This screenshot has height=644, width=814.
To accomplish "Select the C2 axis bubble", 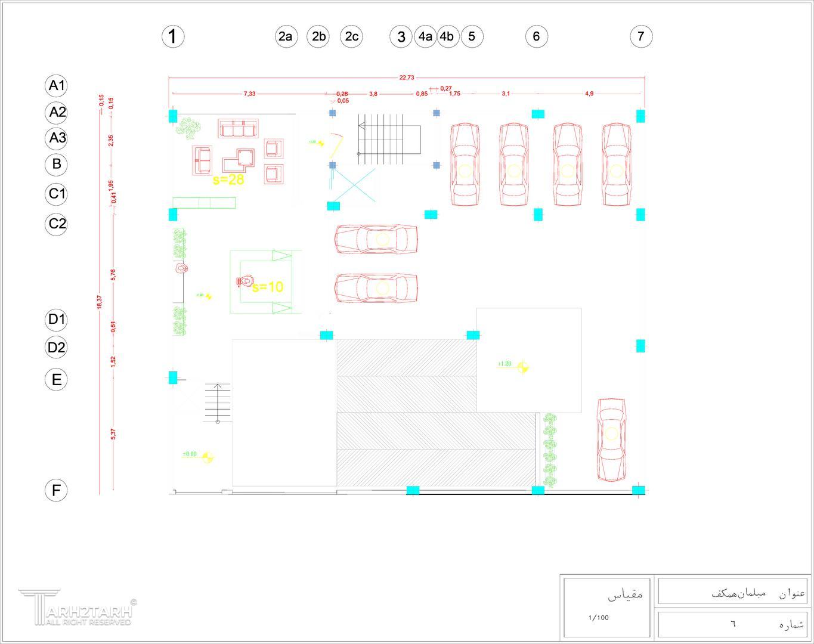I will [x=57, y=224].
